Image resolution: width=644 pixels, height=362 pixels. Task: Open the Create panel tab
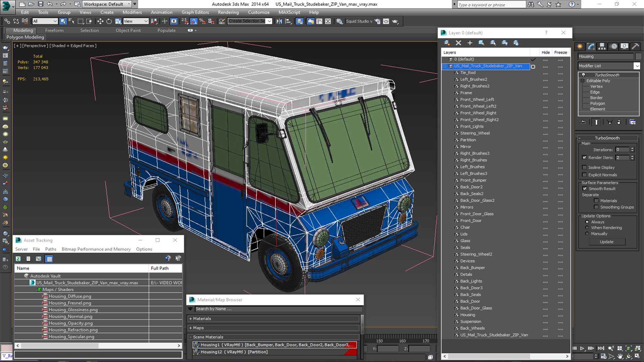(x=580, y=46)
